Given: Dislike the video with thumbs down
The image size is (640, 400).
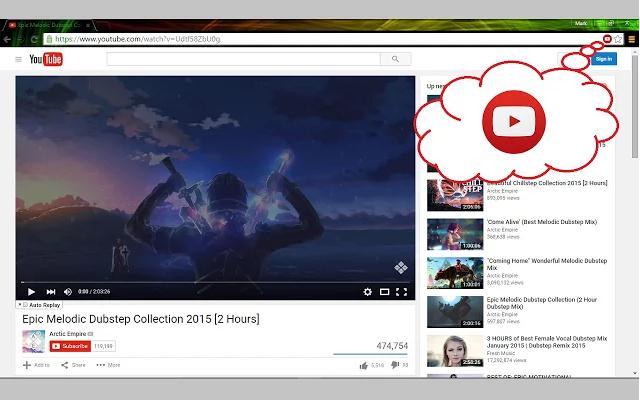Looking at the screenshot, I should [395, 365].
